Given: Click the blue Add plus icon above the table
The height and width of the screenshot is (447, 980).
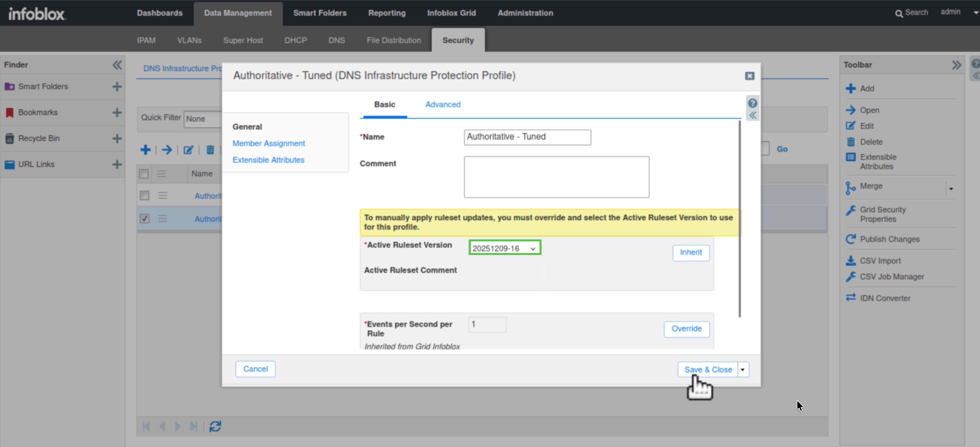Looking at the screenshot, I should (x=145, y=150).
